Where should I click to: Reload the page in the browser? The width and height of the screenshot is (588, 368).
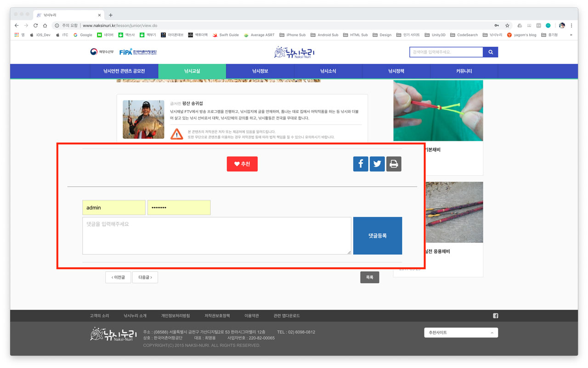click(x=35, y=26)
